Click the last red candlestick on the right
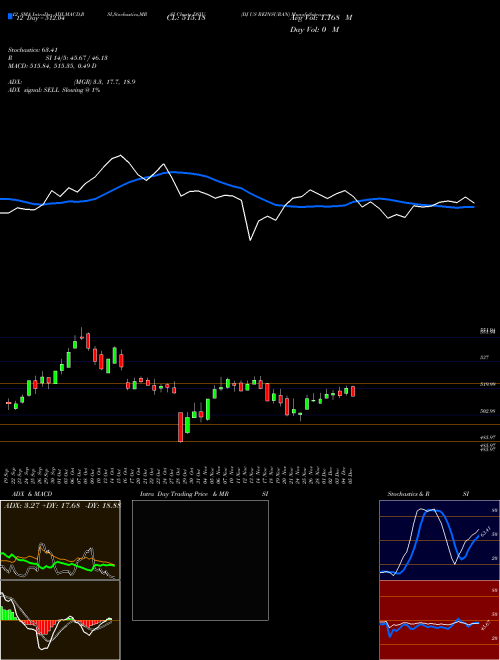This screenshot has height=660, width=500. pos(353,391)
